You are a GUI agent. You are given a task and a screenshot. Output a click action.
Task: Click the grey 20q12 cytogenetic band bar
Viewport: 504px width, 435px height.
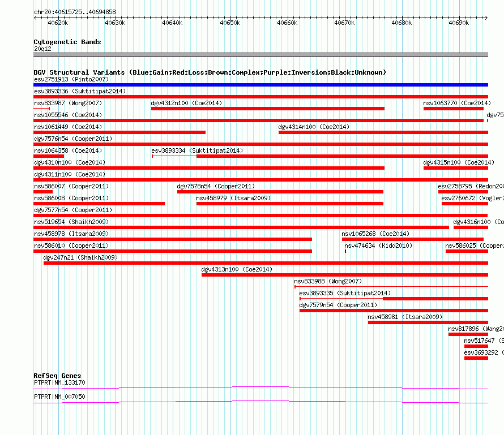coord(260,55)
